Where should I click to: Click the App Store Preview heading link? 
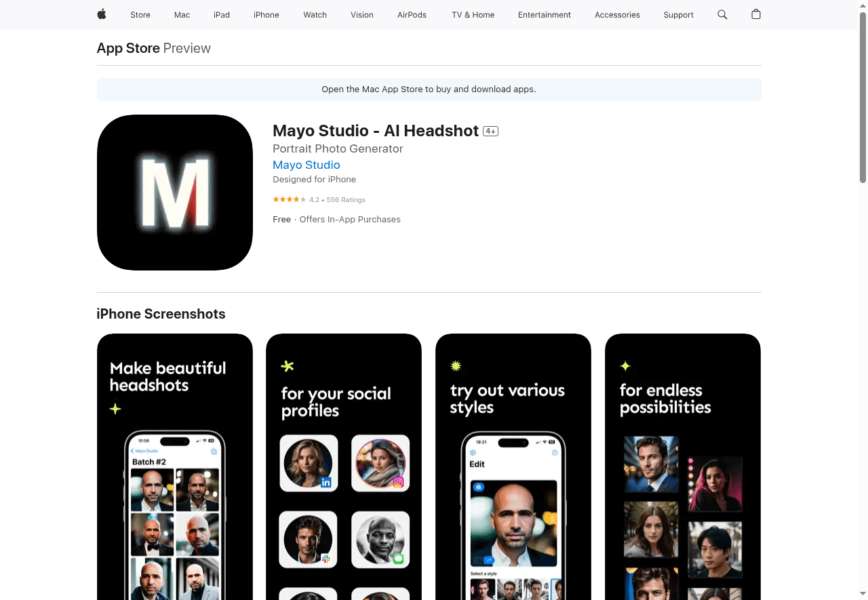(128, 48)
